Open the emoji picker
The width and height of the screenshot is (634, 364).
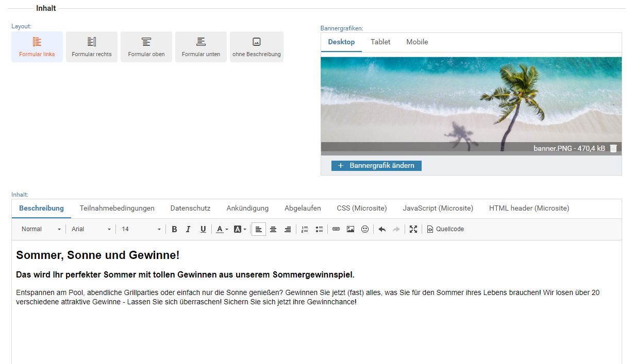coord(365,229)
